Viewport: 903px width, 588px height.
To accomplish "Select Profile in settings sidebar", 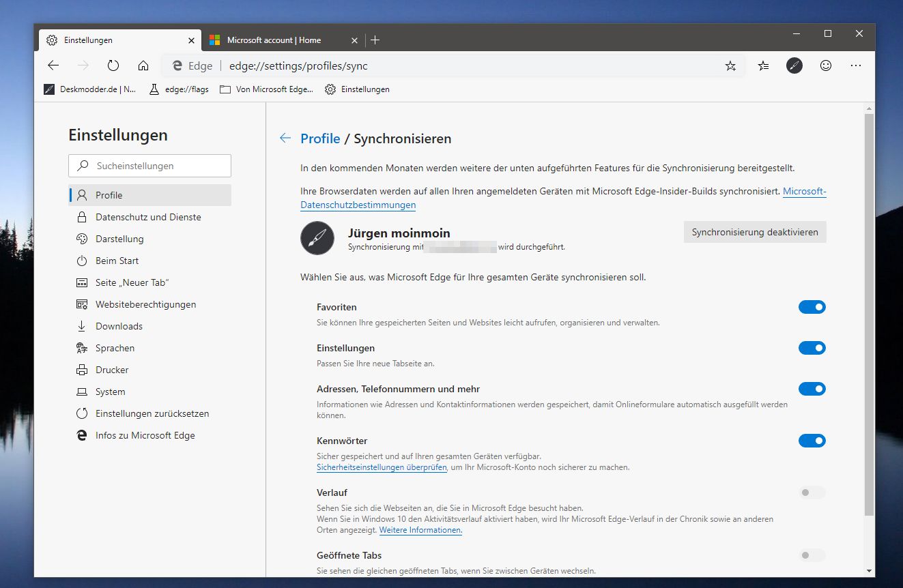I will pyautogui.click(x=150, y=195).
